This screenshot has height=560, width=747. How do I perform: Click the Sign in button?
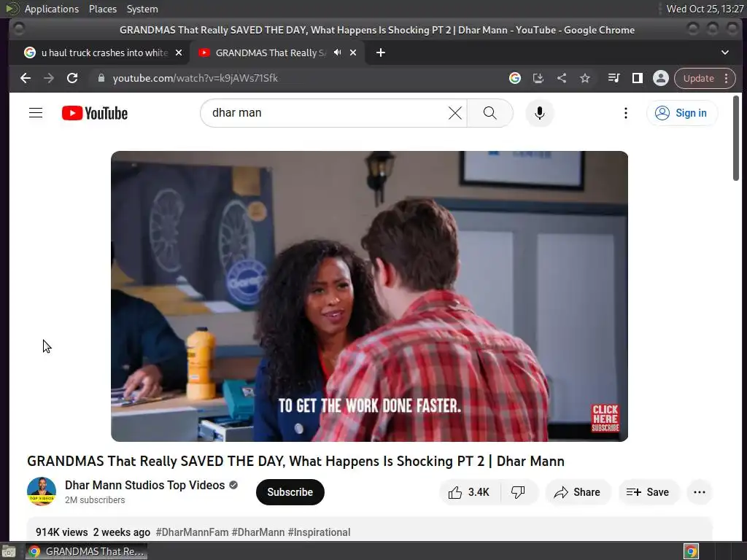pyautogui.click(x=681, y=113)
